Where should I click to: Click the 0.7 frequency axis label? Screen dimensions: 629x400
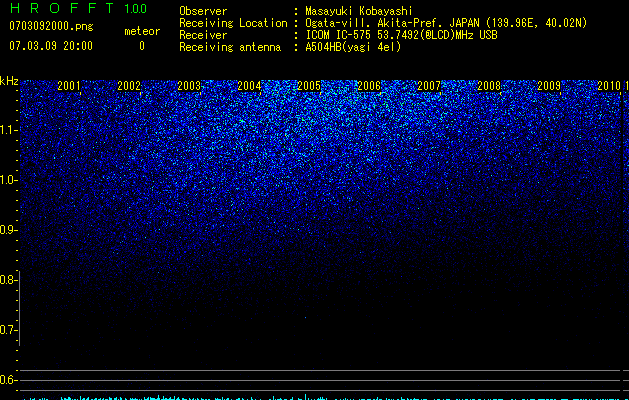click(x=8, y=330)
